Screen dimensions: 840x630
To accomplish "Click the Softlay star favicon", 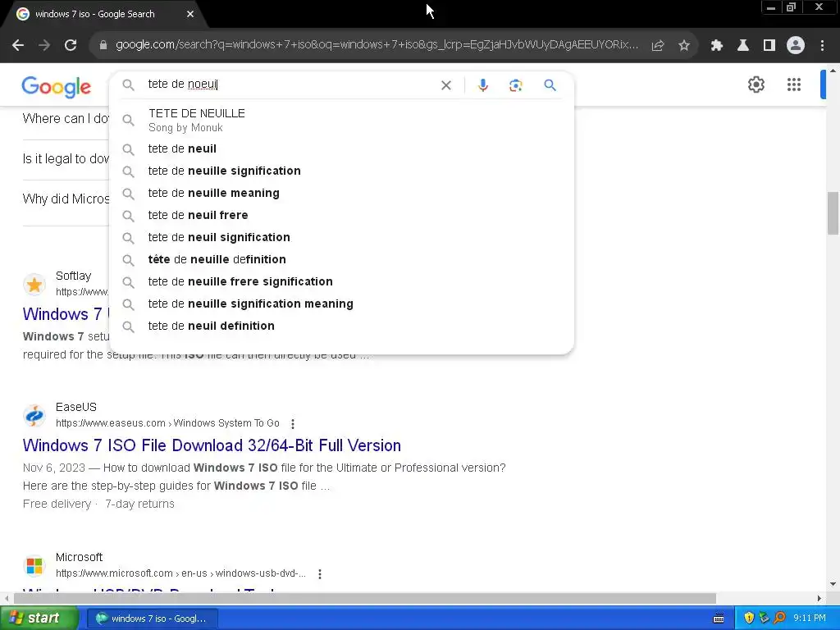I will coord(34,285).
